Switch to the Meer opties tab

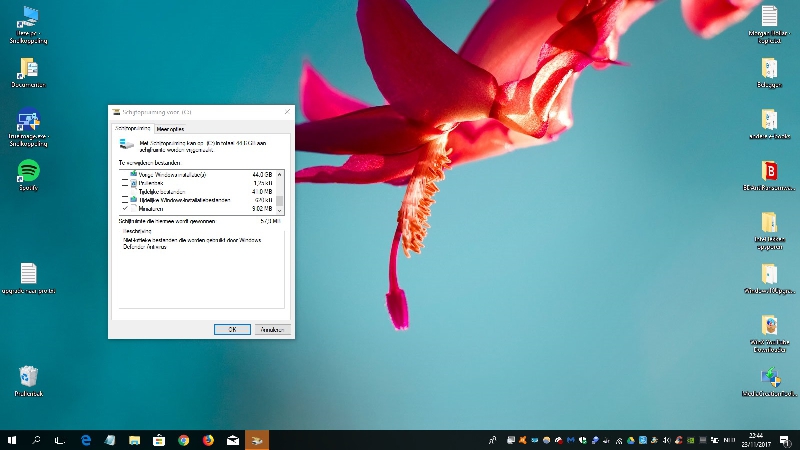[x=170, y=129]
